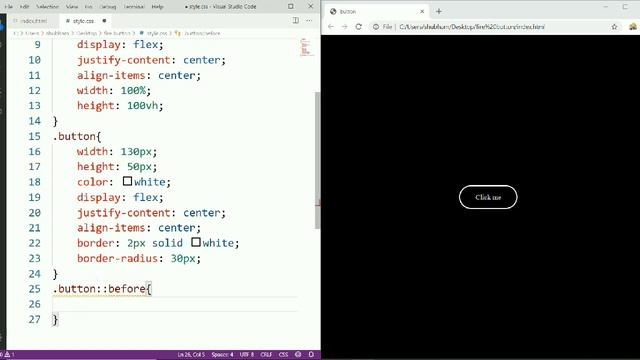Click line number 27 in the gutter

[34, 319]
